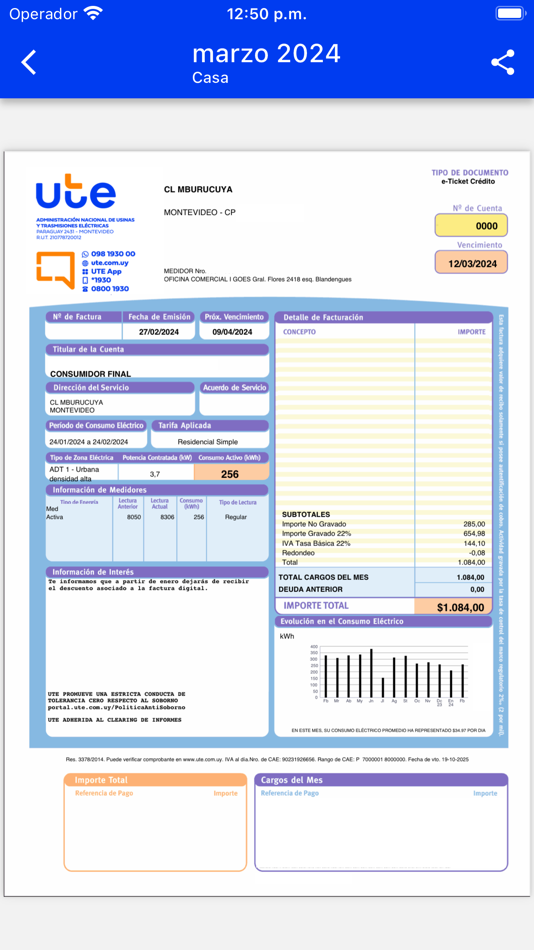Tap the Fecha de Emisión 27/02/2024

click(160, 332)
